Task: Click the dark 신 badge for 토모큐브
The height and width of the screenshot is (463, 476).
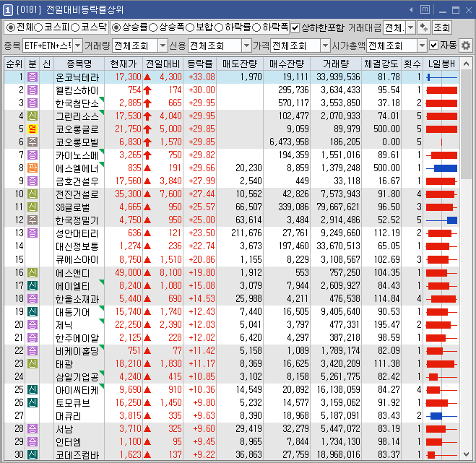Action: pyautogui.click(x=33, y=403)
